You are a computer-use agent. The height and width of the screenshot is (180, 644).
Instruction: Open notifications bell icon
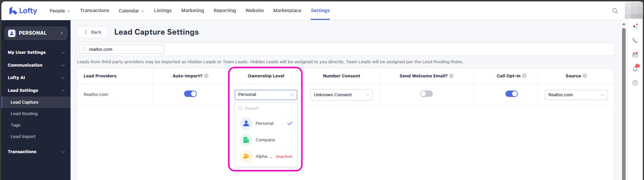tap(635, 69)
